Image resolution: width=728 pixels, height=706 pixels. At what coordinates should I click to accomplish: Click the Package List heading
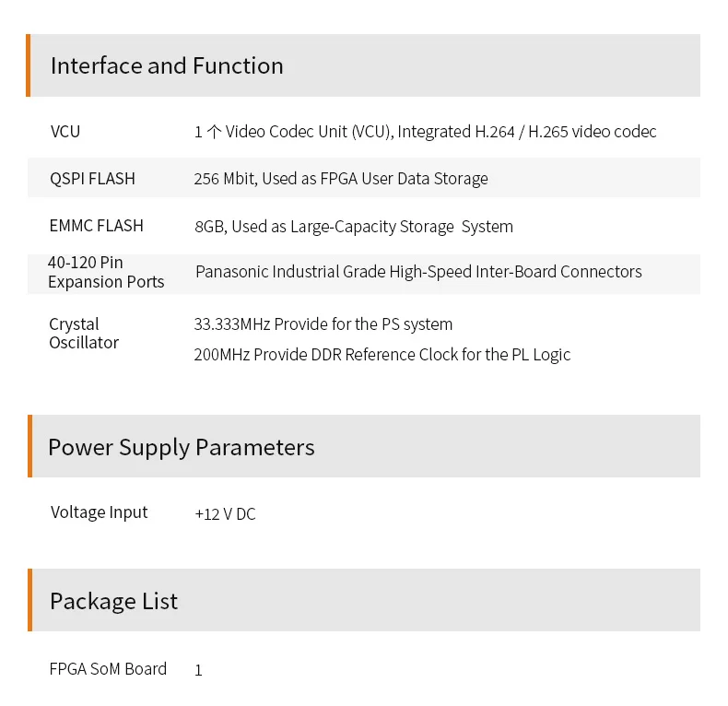click(x=113, y=601)
